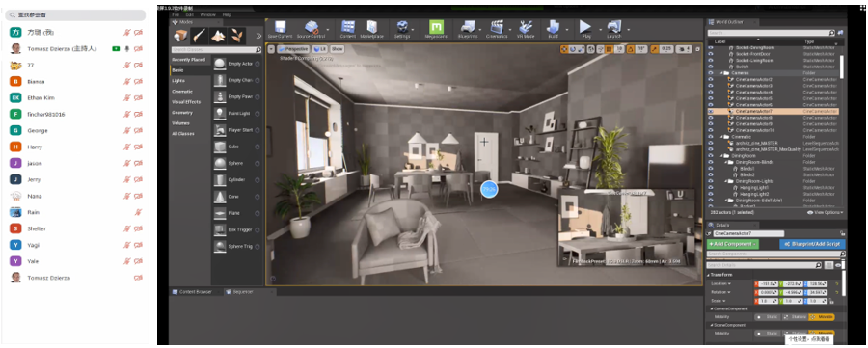The width and height of the screenshot is (868, 348).
Task: Select the Landscape mode icon
Action: point(218,37)
